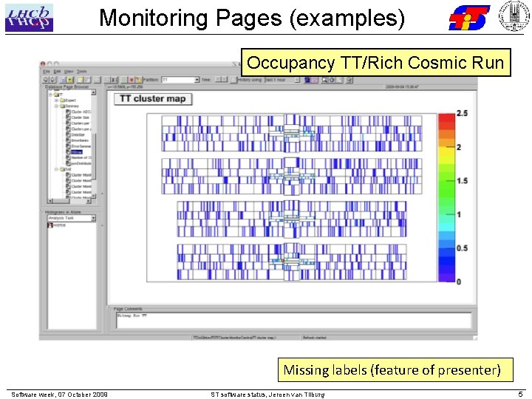Click the page tree horizontal scrollbar left arrow

click(50, 201)
